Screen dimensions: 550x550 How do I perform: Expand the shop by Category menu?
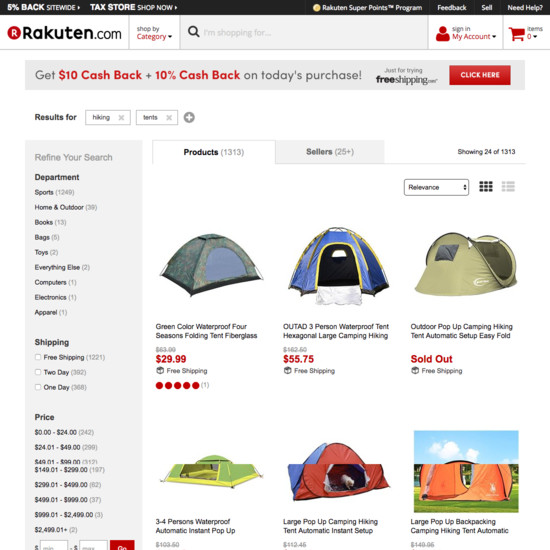154,33
